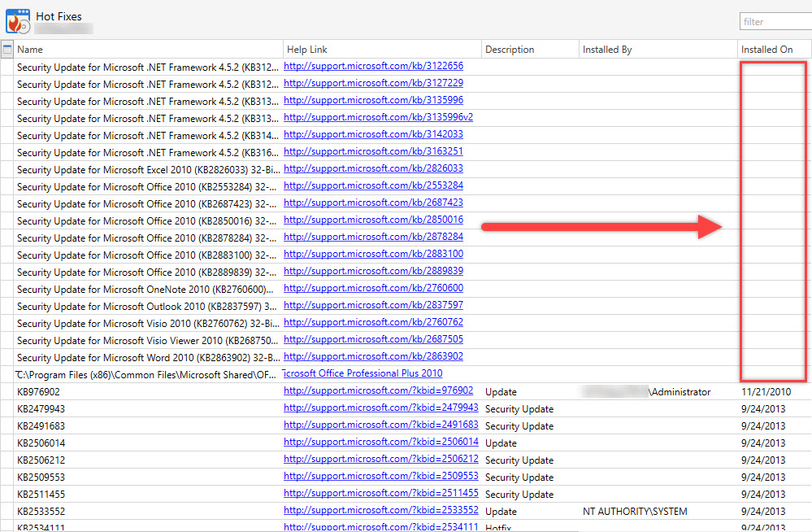This screenshot has height=532, width=812.
Task: Sort by the Installed On column header
Action: pos(766,50)
